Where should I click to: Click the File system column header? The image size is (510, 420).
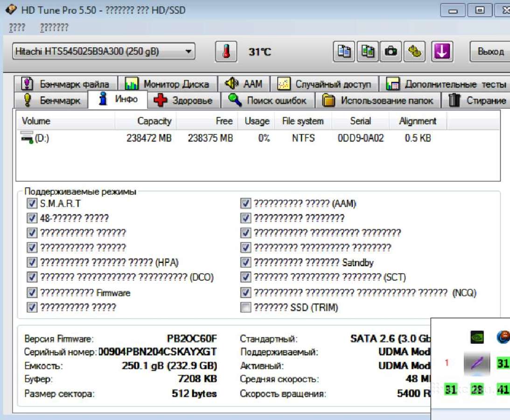pyautogui.click(x=303, y=121)
